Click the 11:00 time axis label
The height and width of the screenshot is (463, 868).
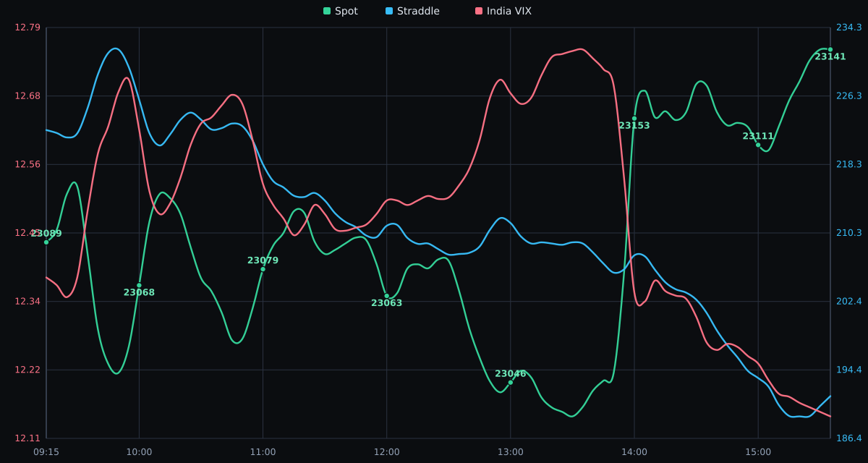pyautogui.click(x=263, y=452)
